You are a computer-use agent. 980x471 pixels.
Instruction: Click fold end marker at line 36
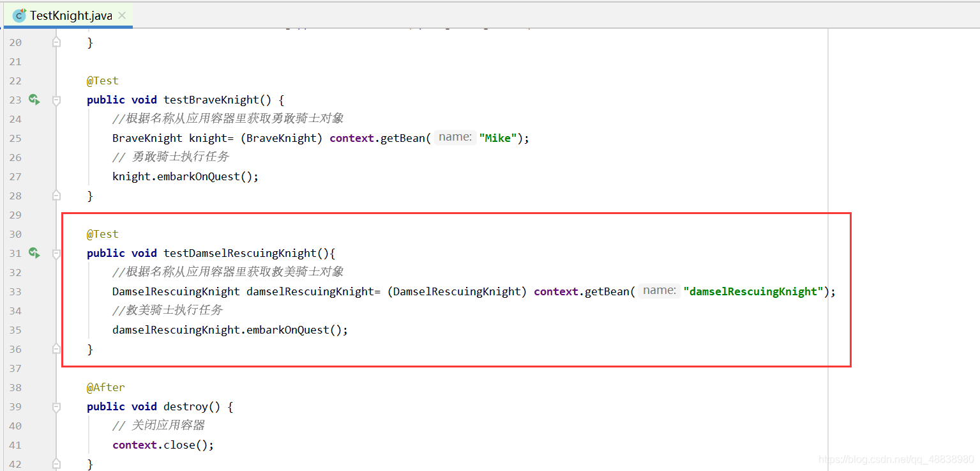point(56,349)
